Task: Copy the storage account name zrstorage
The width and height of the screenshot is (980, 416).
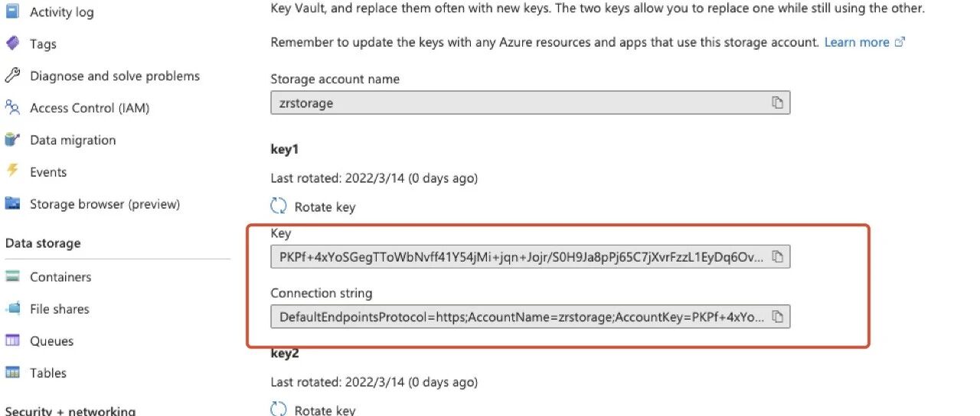Action: click(777, 103)
